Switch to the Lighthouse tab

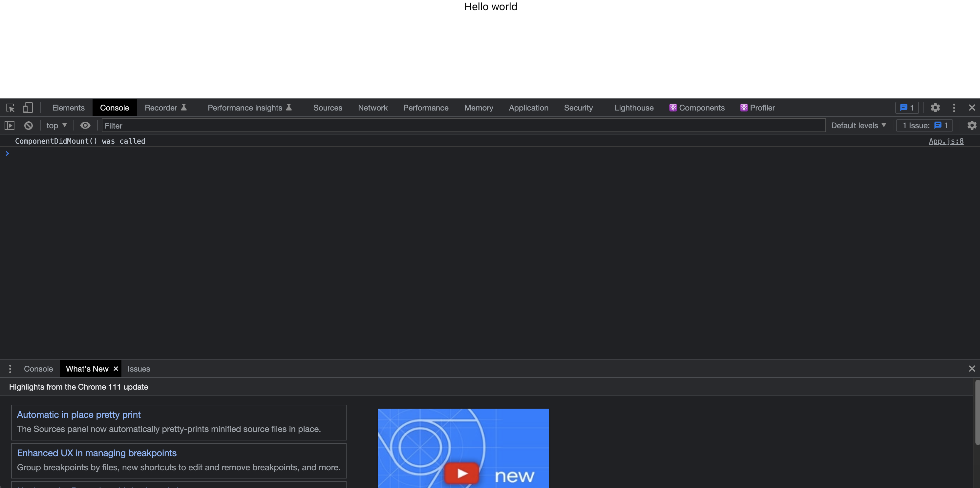click(x=634, y=108)
